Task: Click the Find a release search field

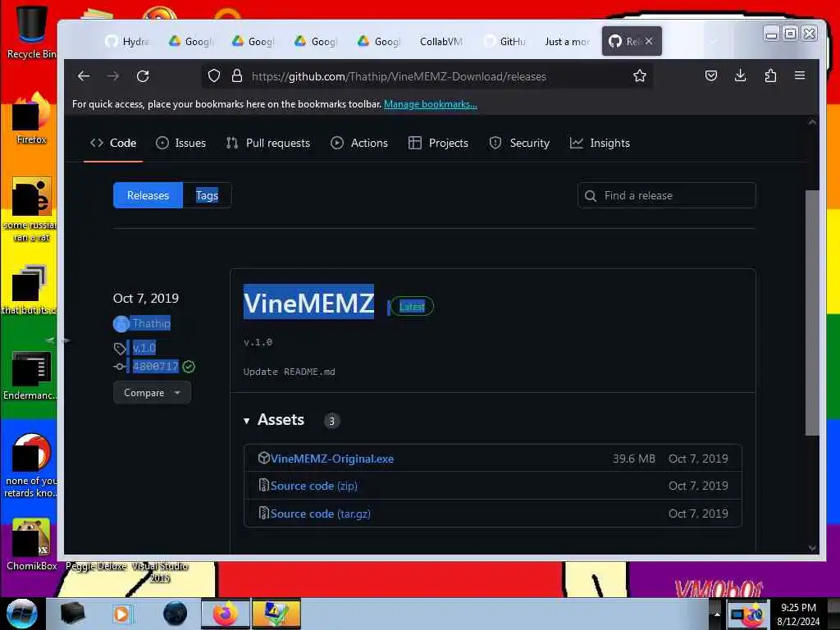Action: click(666, 195)
